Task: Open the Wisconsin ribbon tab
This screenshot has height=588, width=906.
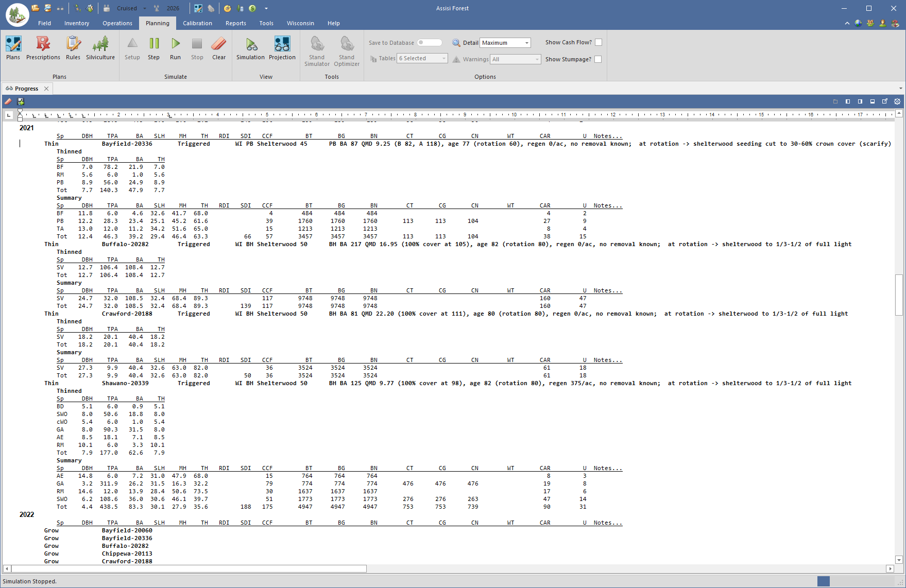Action: 300,23
